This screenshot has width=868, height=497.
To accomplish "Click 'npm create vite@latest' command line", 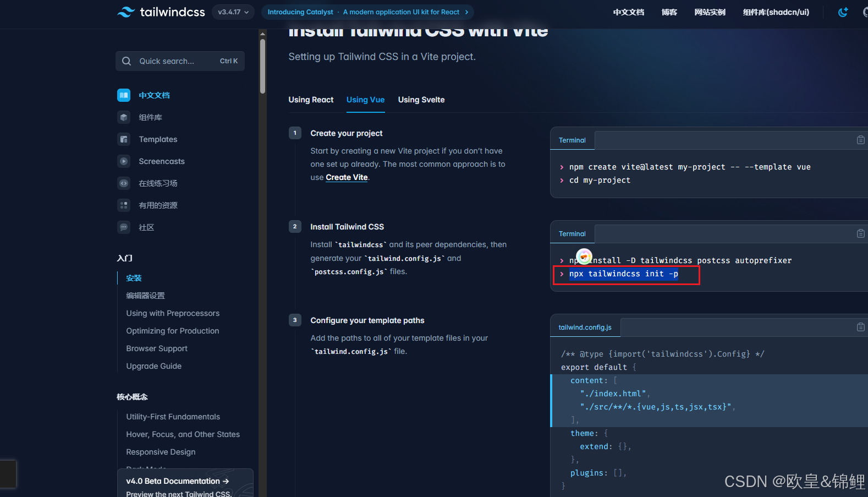I will pos(690,167).
